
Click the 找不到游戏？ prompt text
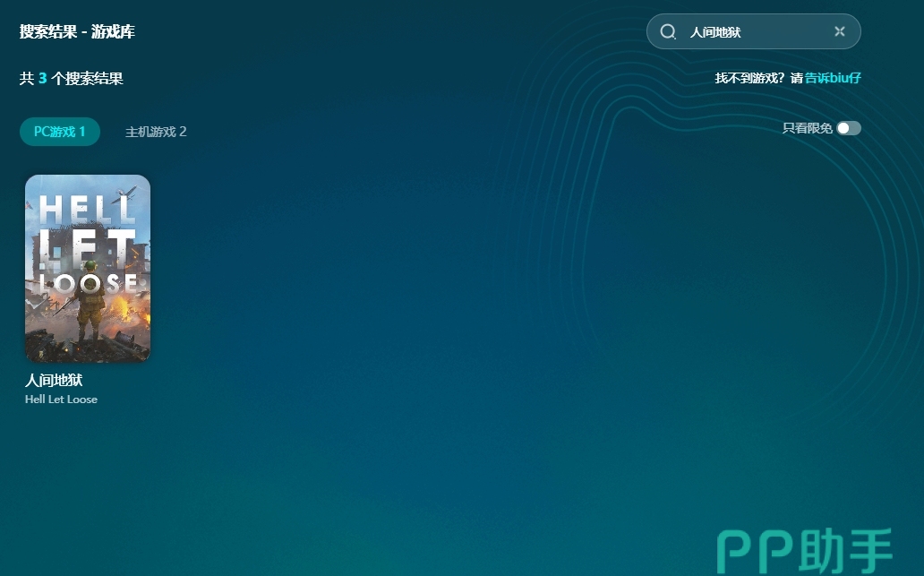750,78
